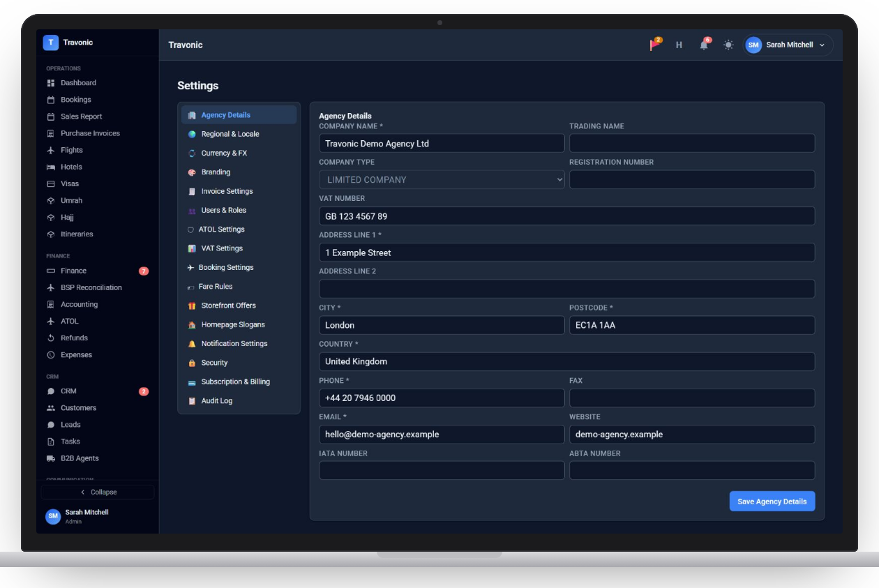
Task: Click the Hajj cube icon
Action: (x=51, y=218)
